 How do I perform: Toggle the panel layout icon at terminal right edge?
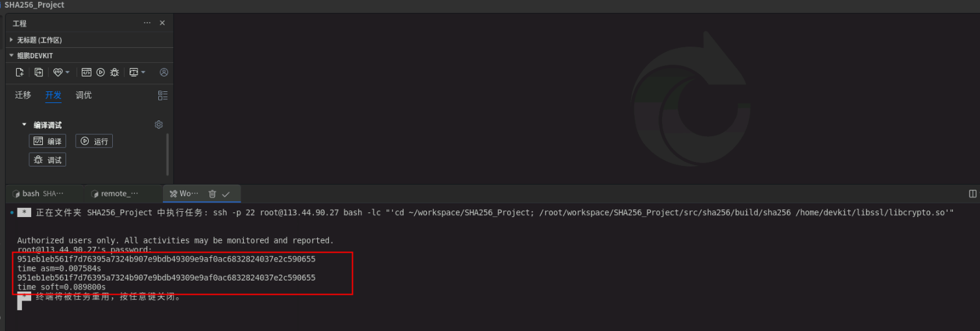973,194
